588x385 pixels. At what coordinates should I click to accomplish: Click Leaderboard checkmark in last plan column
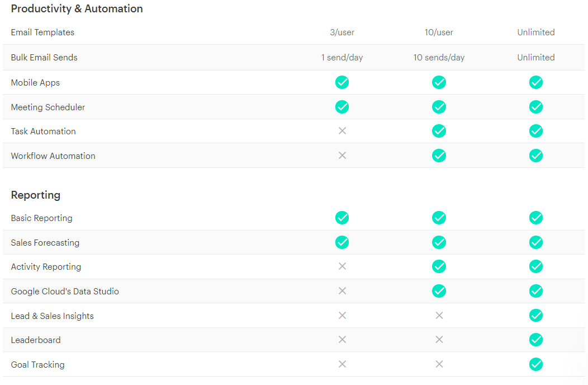(535, 340)
